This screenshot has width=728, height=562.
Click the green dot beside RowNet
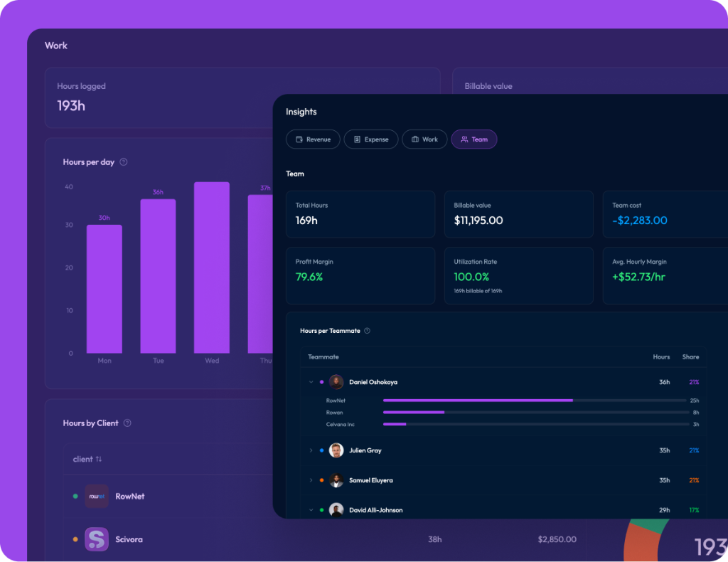[75, 496]
